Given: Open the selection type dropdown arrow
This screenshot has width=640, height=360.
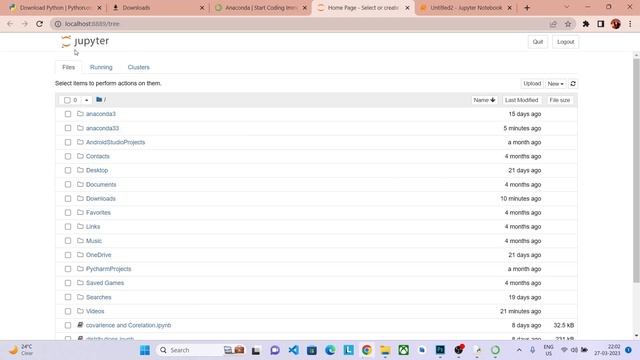Looking at the screenshot, I should [87, 100].
